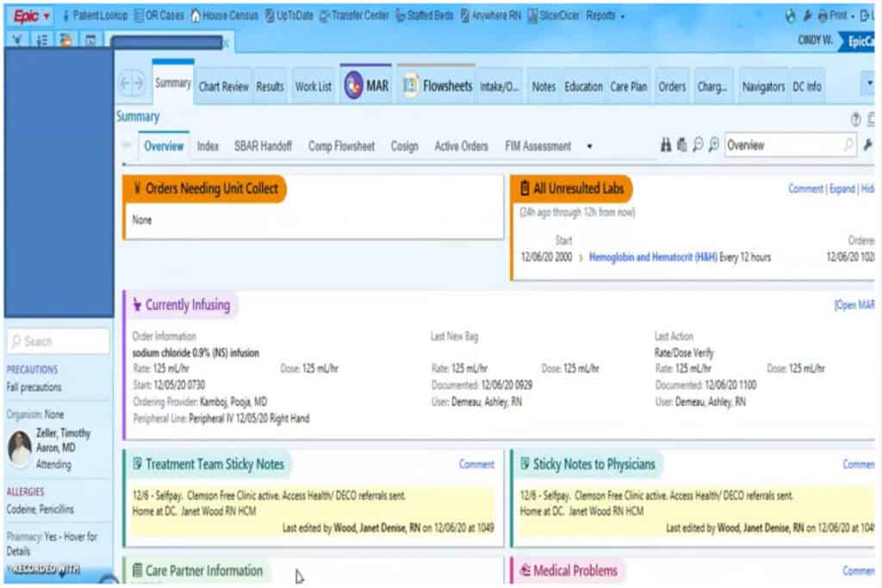Select the SBAR Handoff report tab
This screenshot has width=882, height=588.
[263, 146]
